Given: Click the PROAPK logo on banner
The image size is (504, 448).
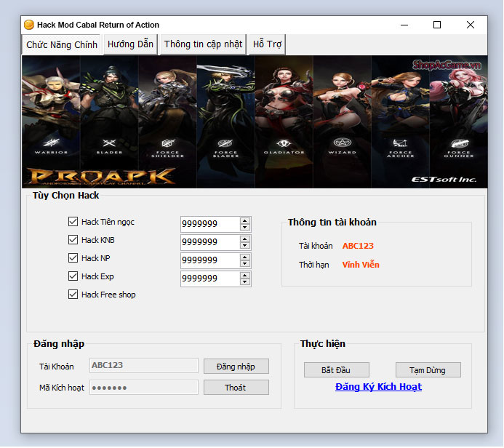Looking at the screenshot, I should (x=101, y=177).
